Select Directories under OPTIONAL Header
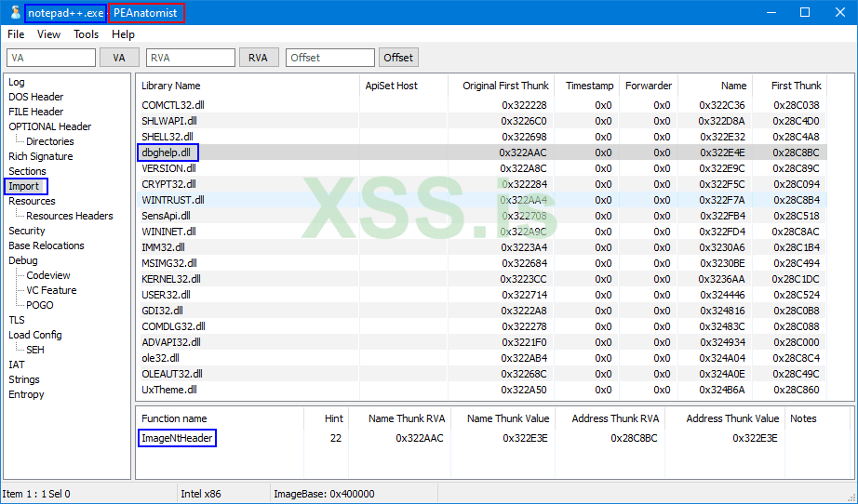The width and height of the screenshot is (858, 504). click(x=50, y=141)
